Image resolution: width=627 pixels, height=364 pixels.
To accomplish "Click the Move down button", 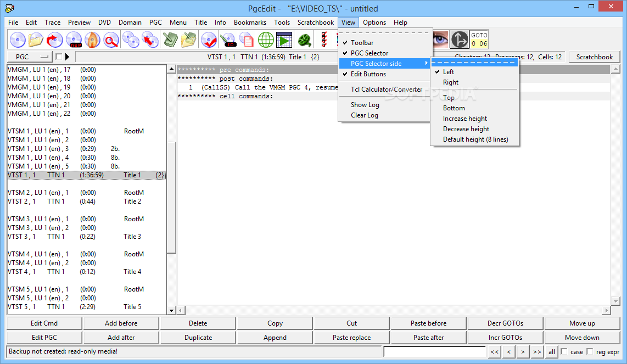I will pyautogui.click(x=582, y=338).
